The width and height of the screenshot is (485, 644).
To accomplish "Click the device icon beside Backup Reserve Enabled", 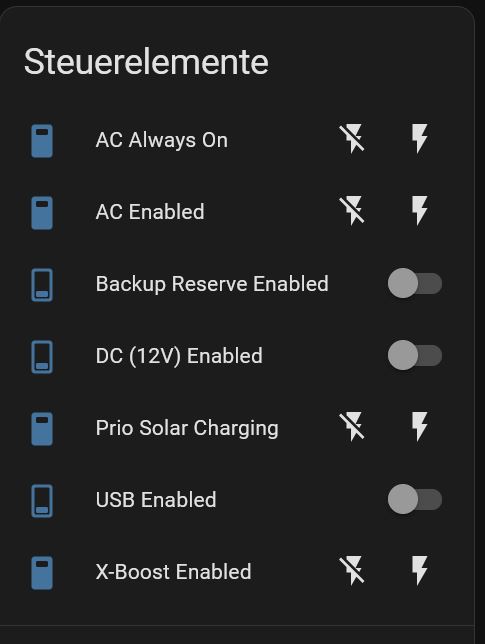I will [42, 285].
